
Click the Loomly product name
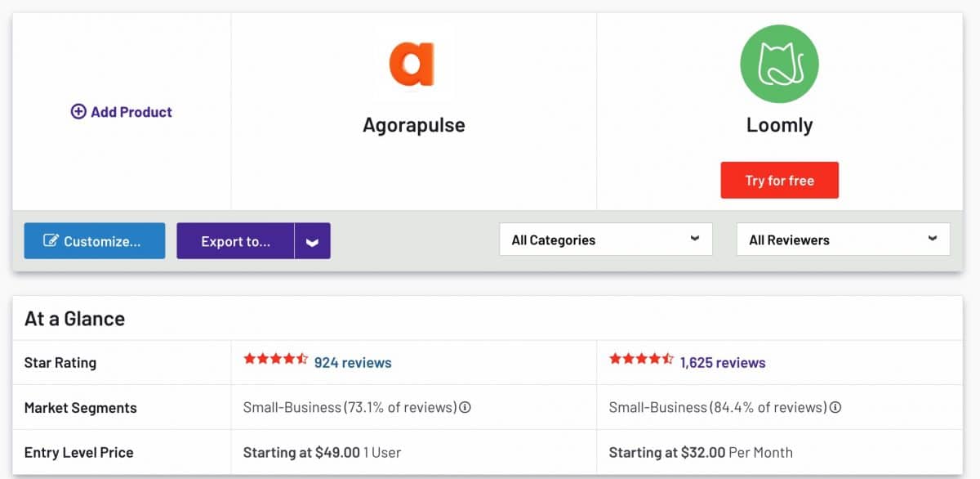779,125
